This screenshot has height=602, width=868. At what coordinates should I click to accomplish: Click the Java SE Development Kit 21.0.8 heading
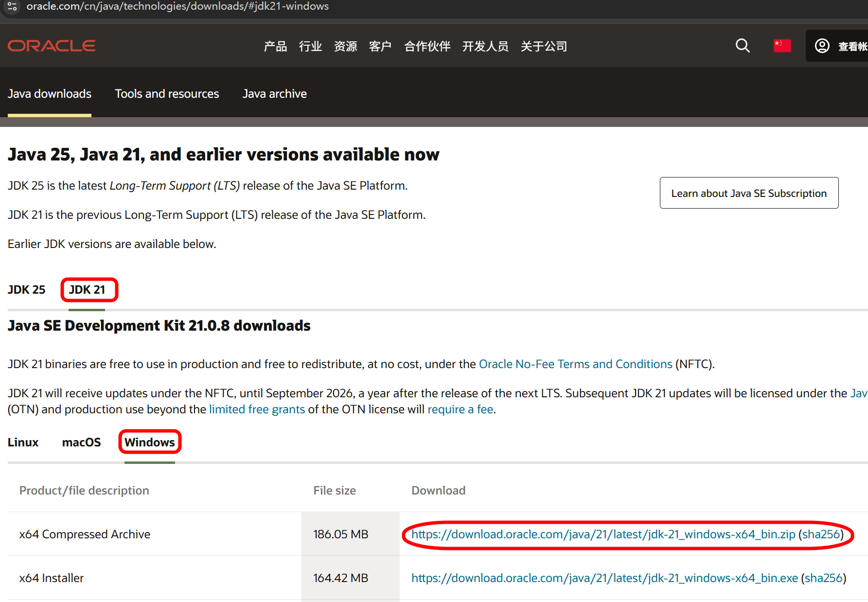159,326
